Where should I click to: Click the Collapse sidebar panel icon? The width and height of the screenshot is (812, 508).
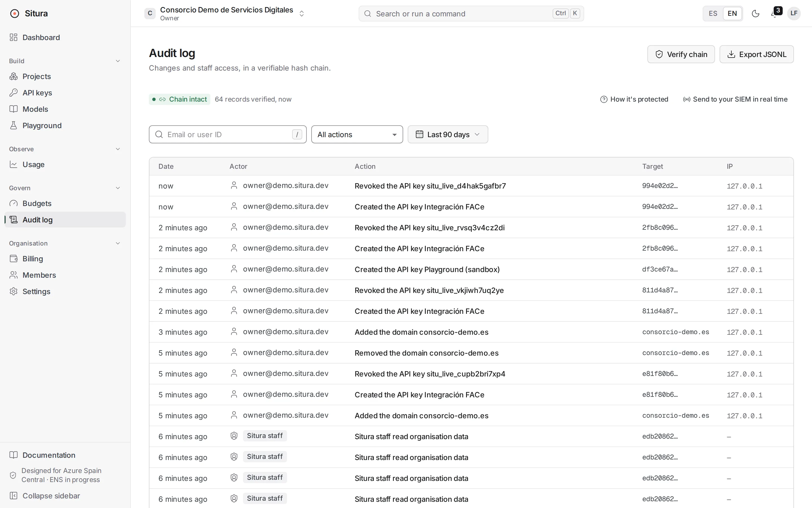[14, 496]
